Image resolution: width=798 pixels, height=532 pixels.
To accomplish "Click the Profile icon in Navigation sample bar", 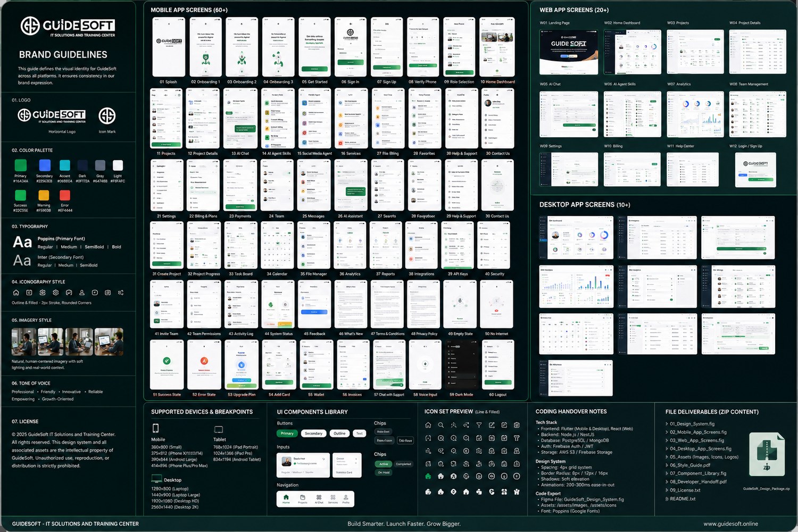I will coord(346,497).
